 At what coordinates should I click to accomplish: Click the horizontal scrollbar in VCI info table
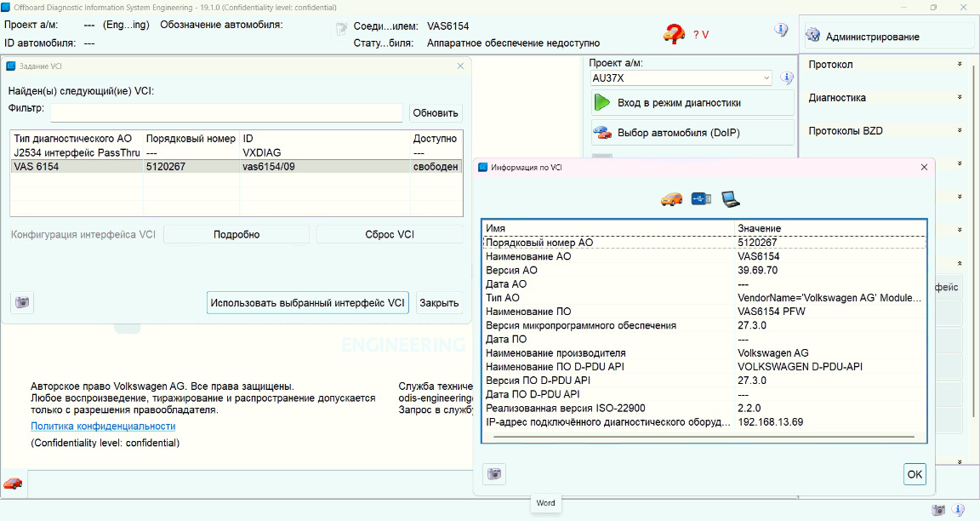click(x=704, y=437)
